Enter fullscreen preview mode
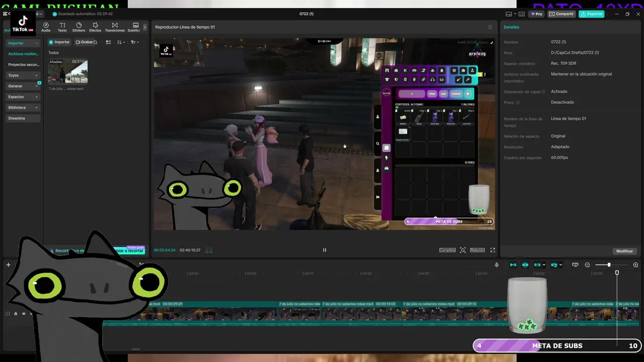 pos(493,250)
